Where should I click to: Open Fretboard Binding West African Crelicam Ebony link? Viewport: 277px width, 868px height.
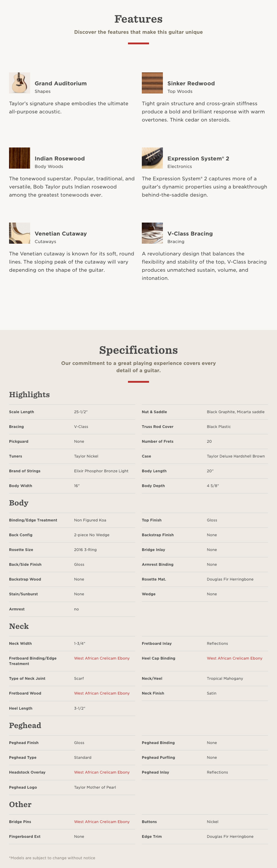click(x=102, y=658)
